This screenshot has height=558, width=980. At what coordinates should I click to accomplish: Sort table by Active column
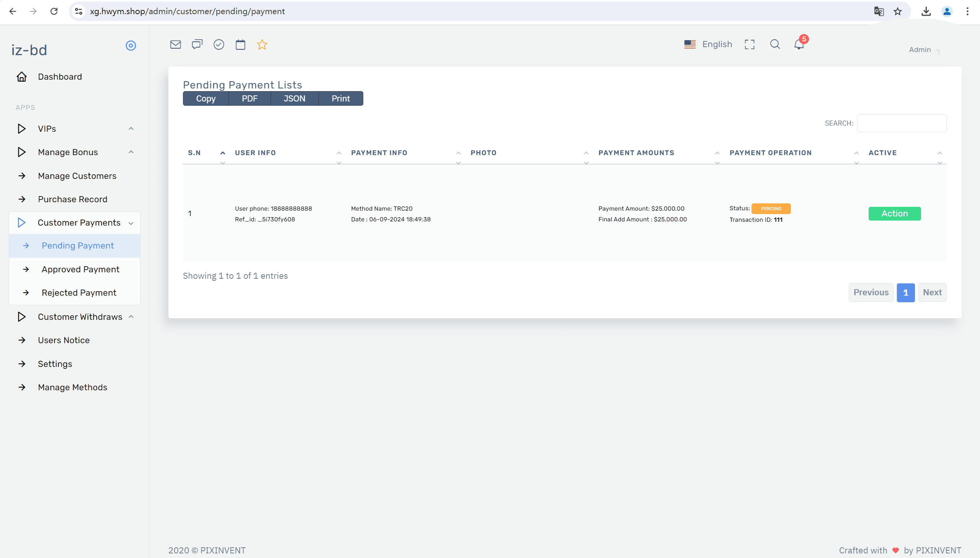coord(905,153)
